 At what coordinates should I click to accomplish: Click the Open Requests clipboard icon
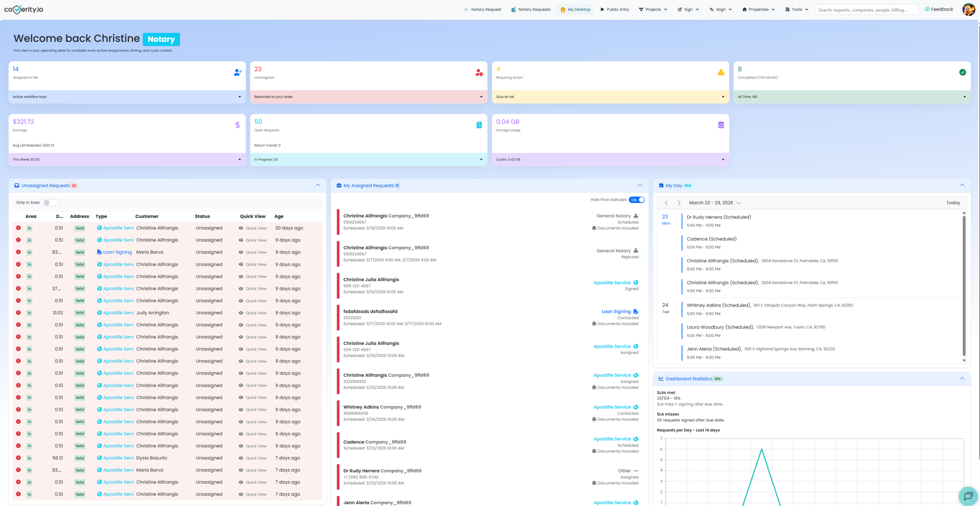coord(479,125)
